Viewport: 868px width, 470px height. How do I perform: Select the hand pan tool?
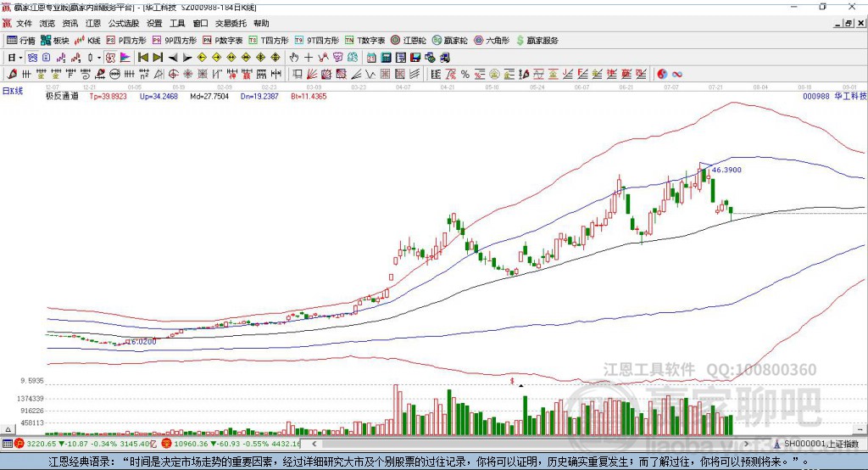click(x=294, y=58)
